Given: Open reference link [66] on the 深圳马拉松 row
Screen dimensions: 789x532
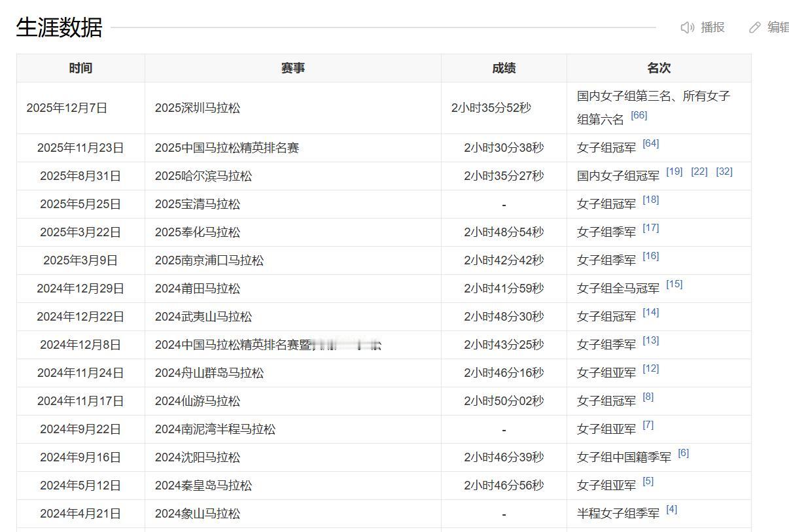Looking at the screenshot, I should point(639,115).
